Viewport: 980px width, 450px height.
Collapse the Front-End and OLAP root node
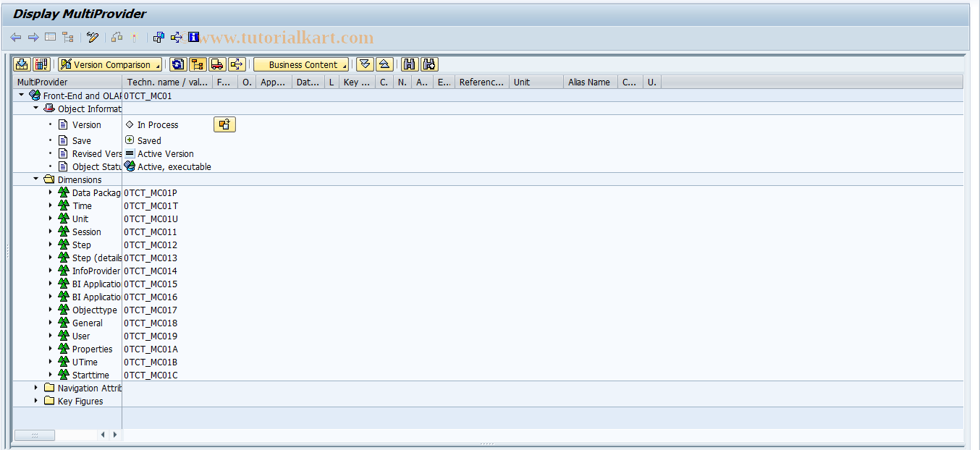(x=22, y=95)
